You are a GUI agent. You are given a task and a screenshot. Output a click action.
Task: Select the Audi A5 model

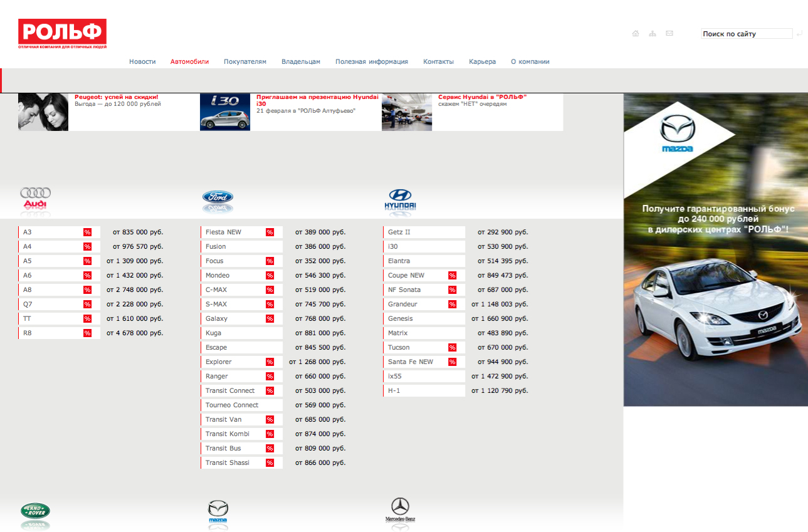pyautogui.click(x=59, y=261)
